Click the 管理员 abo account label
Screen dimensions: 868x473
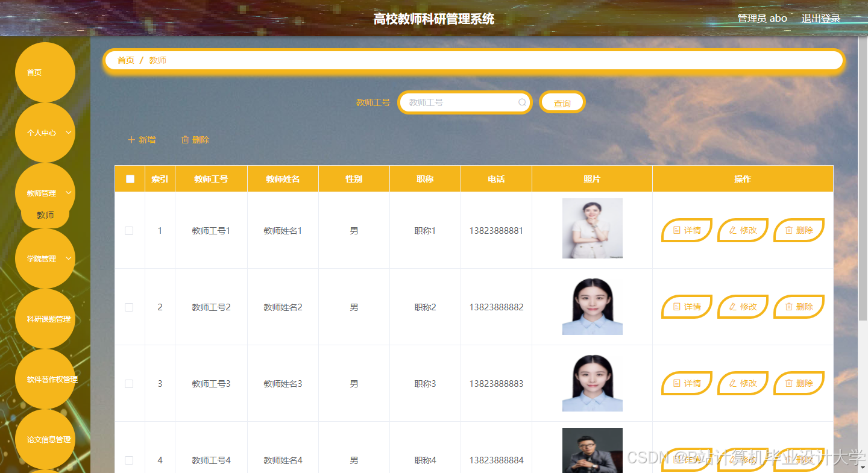[763, 18]
